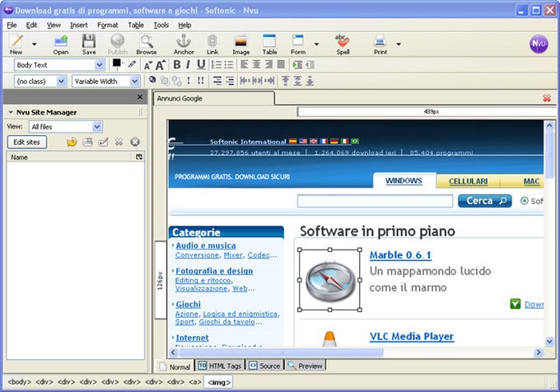Center align the text
This screenshot has height=392, width=560.
click(256, 64)
